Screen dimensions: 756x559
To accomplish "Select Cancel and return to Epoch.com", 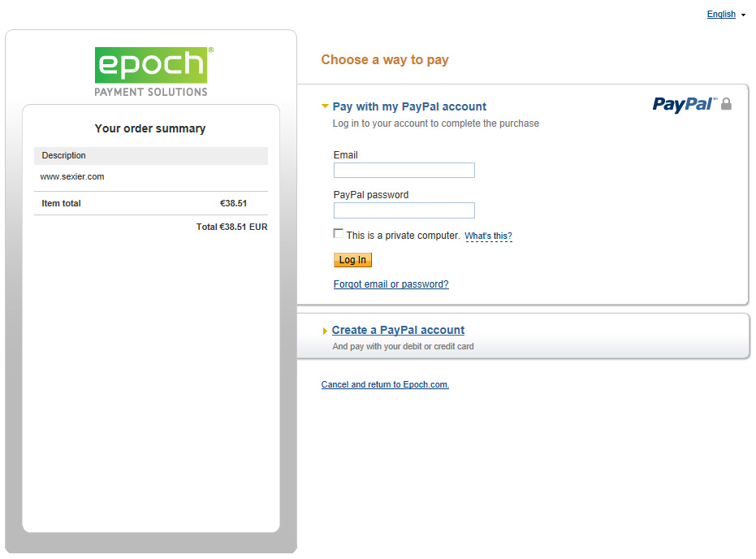I will coord(385,384).
